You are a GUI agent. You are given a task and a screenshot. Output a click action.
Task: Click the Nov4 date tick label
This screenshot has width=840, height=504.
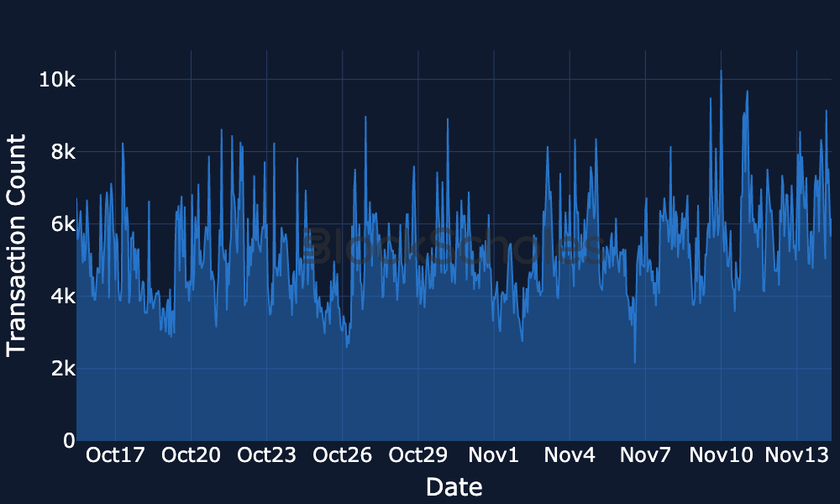570,455
